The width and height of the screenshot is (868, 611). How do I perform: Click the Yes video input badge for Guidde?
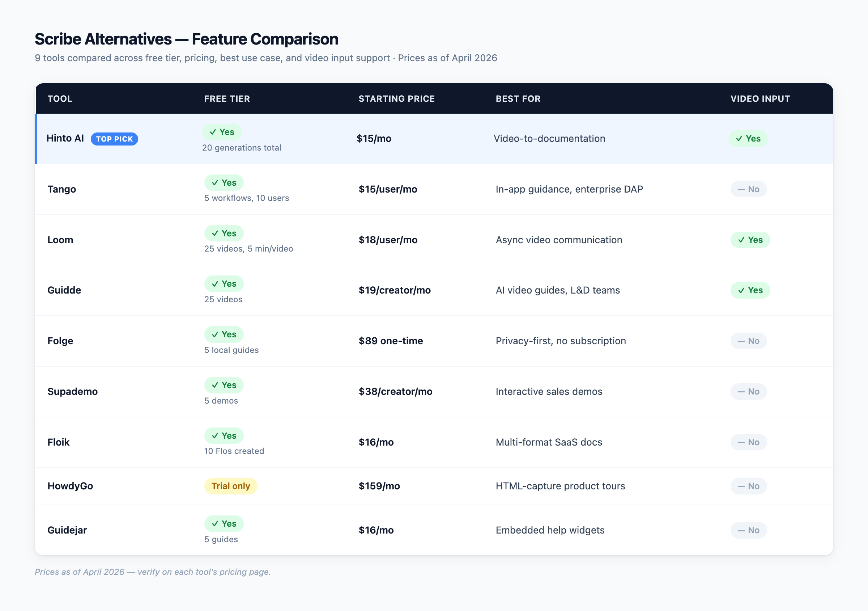click(x=750, y=290)
